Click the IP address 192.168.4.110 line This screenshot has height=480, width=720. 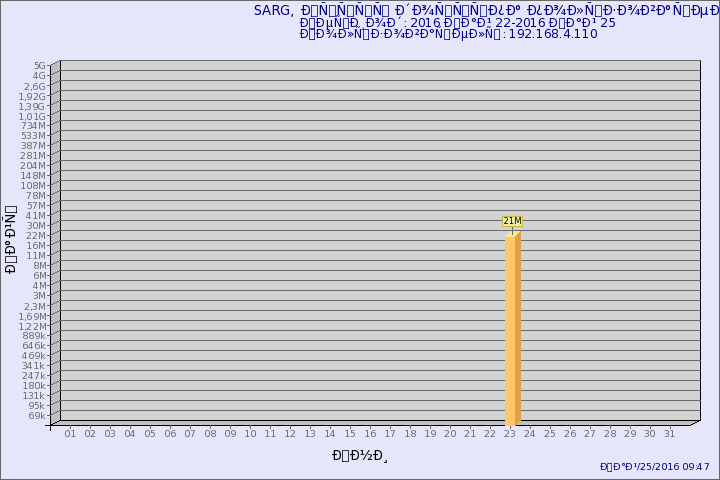(x=448, y=34)
